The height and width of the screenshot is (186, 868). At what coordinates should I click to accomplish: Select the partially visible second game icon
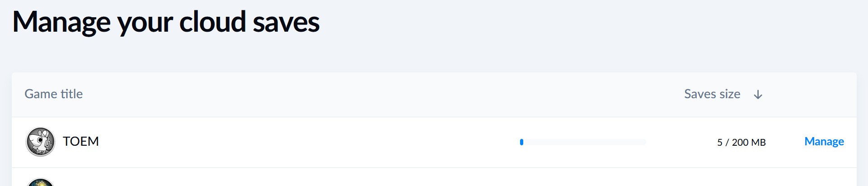[40, 182]
